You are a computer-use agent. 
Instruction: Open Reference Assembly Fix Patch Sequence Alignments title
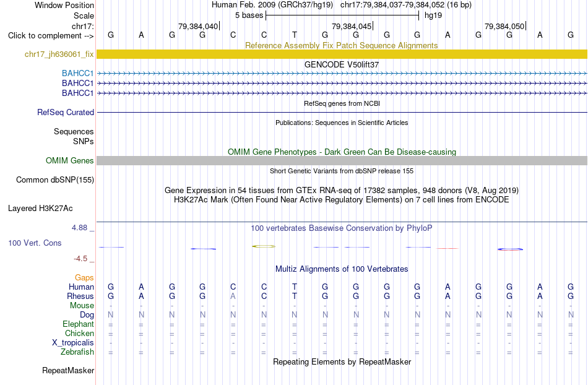point(341,45)
